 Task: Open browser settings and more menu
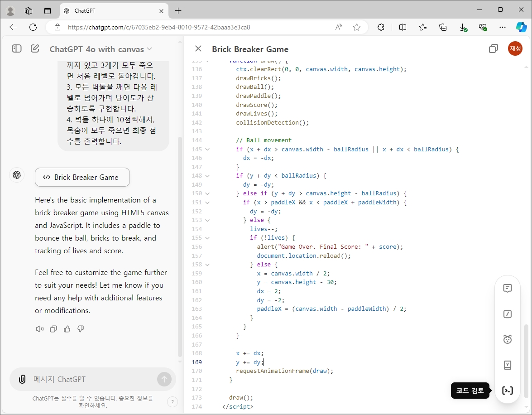[x=503, y=27]
